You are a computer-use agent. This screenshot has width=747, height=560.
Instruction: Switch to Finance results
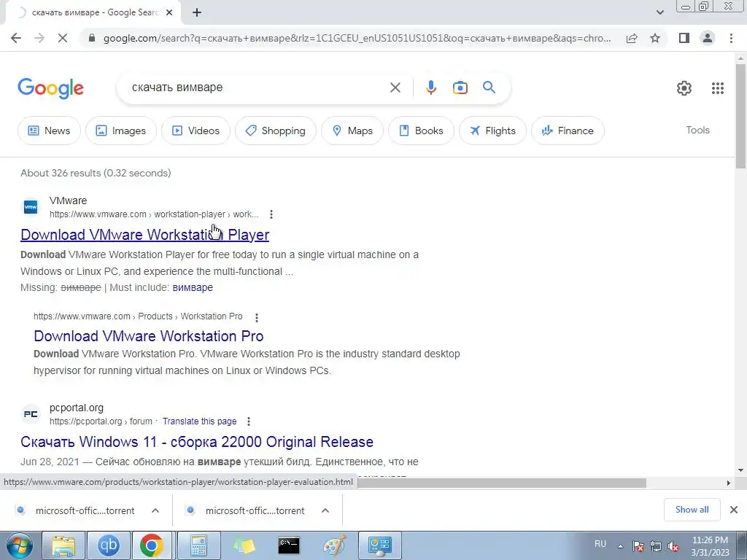[568, 131]
